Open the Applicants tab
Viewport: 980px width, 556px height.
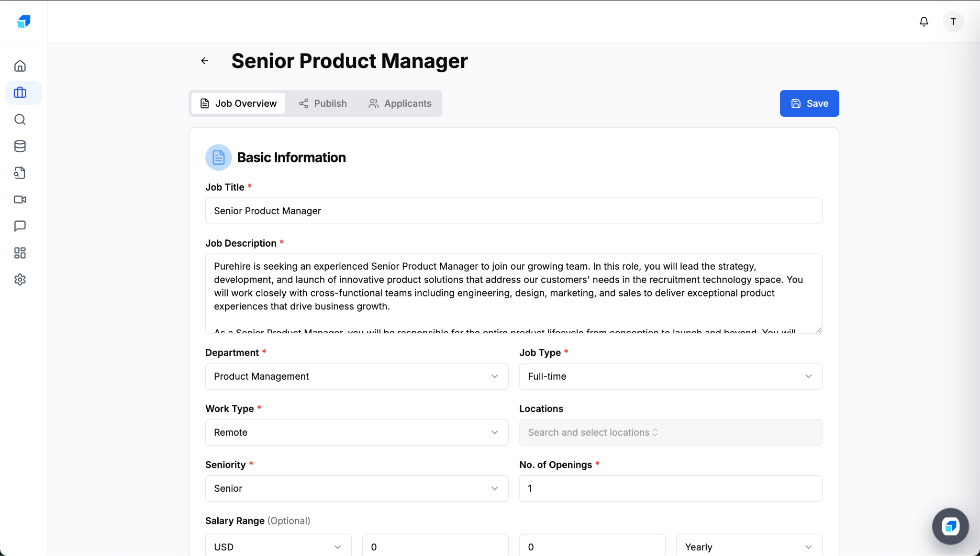pos(400,103)
